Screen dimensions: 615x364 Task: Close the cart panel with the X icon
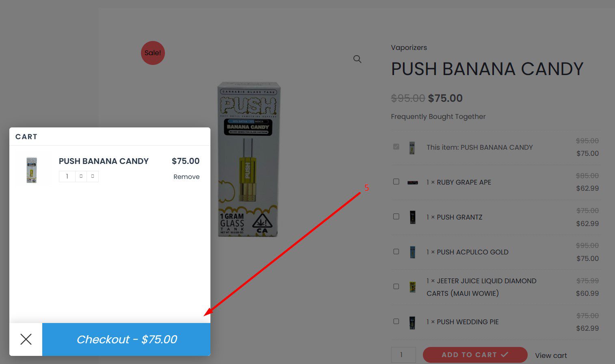pyautogui.click(x=26, y=339)
